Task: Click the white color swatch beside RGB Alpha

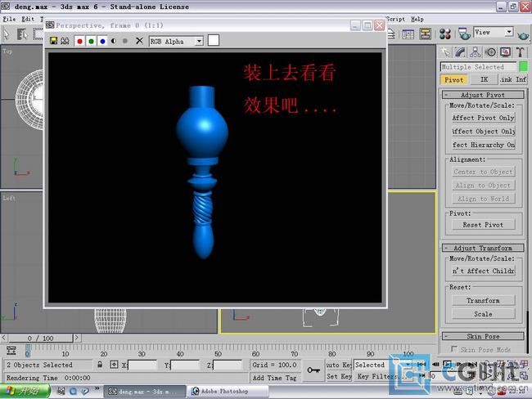Action: pyautogui.click(x=214, y=40)
